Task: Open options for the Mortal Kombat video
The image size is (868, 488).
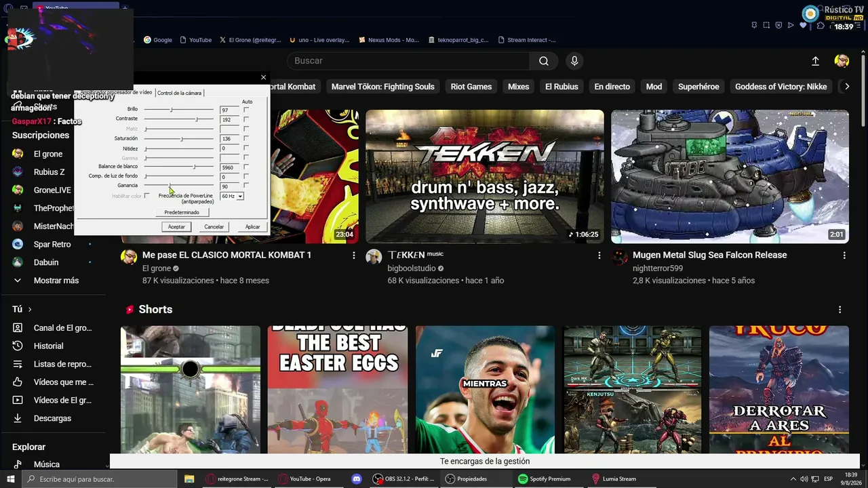Action: 353,256
